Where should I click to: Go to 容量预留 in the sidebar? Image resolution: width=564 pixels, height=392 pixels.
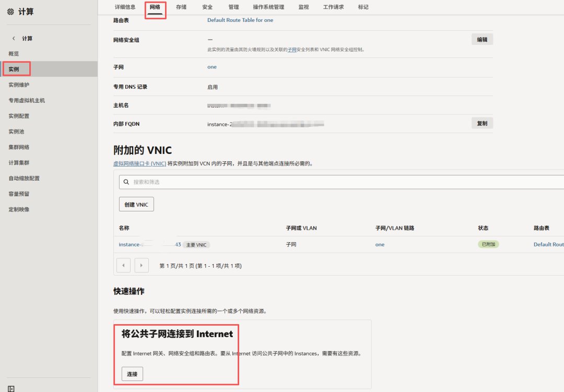point(19,194)
